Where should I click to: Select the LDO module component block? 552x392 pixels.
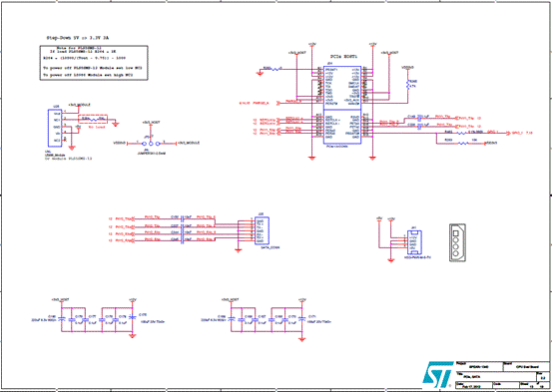pyautogui.click(x=55, y=128)
